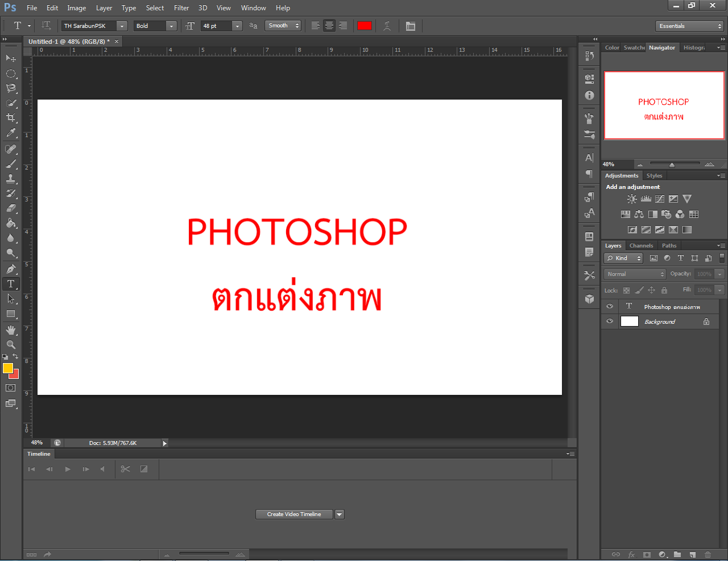Click the Navigator 48% zoom field

pyautogui.click(x=617, y=164)
